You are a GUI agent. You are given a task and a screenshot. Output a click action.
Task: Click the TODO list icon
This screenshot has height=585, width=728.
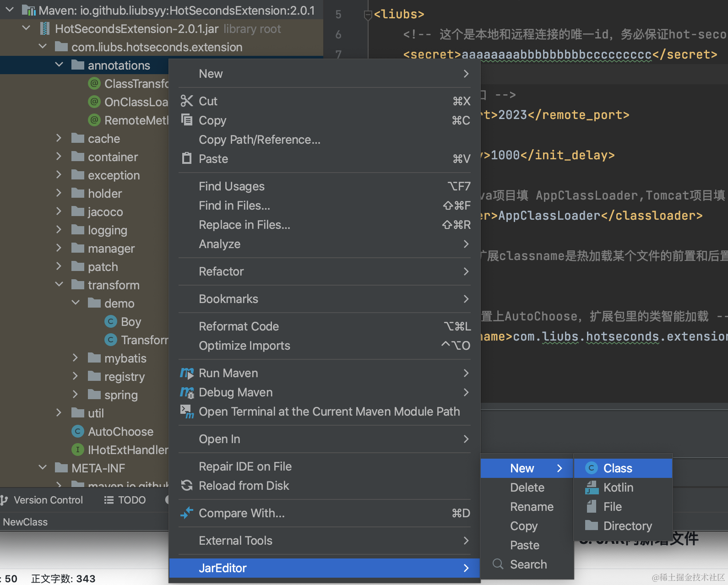pos(109,500)
